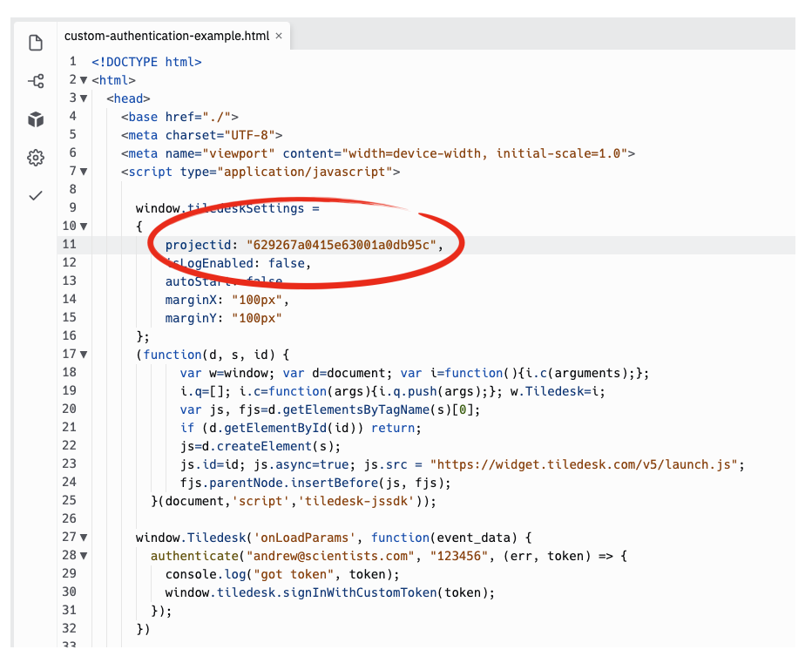
Task: Collapse the function fold on line 17
Action: pyautogui.click(x=84, y=355)
